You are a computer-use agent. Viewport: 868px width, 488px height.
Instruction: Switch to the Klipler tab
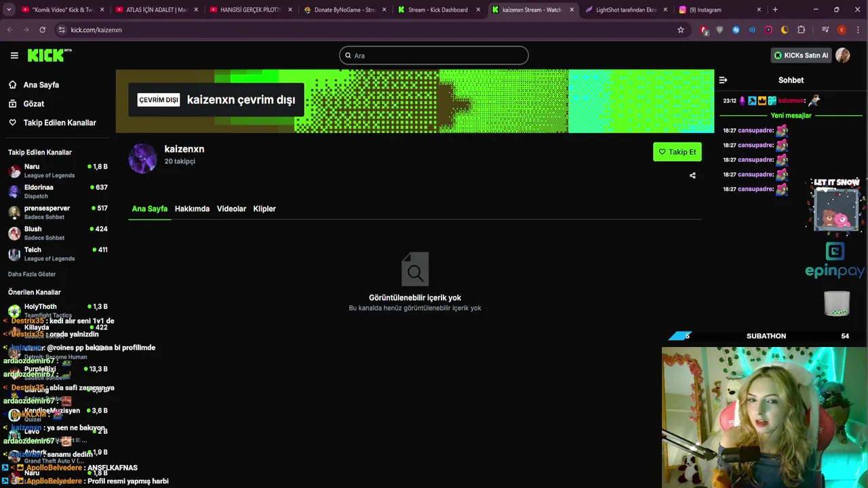pos(264,209)
